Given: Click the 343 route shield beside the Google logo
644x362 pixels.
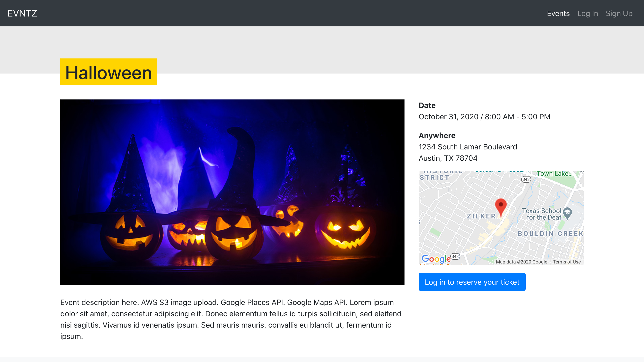Looking at the screenshot, I should [455, 256].
